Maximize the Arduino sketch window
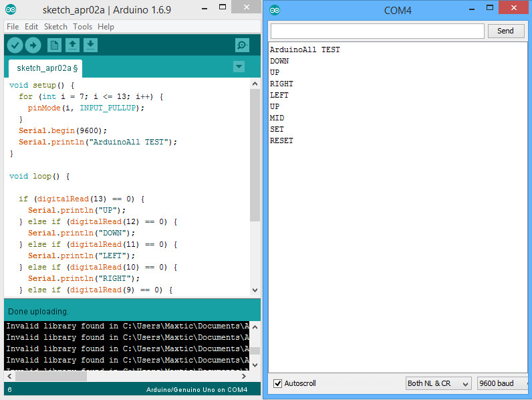Screen dimensions: 532x400 [223, 7]
